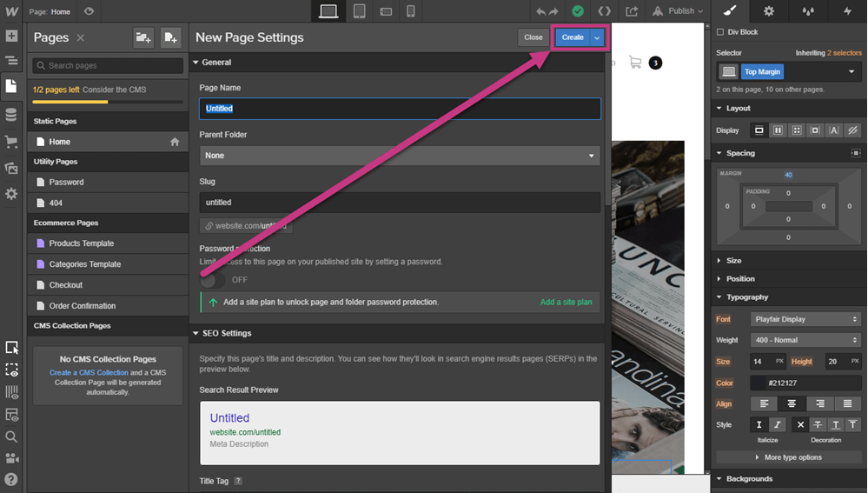Screen dimensions: 868x493
Task: Click the Search pages field
Action: (108, 65)
